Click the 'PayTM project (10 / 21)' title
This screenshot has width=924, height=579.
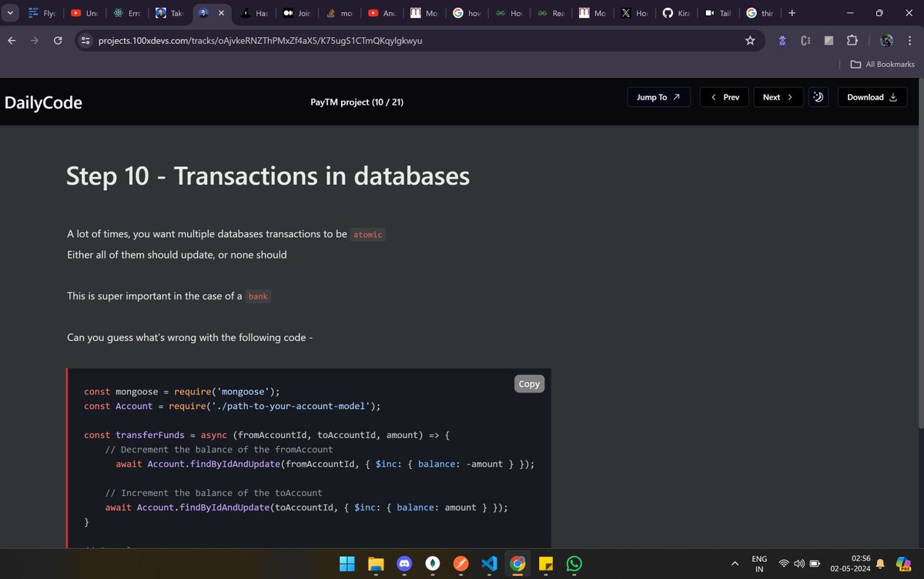point(357,102)
